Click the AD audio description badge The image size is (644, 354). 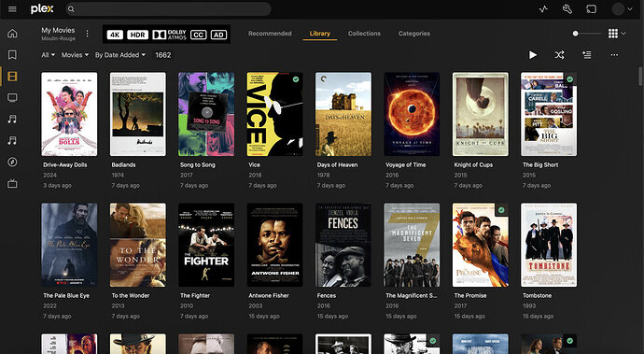click(x=218, y=35)
